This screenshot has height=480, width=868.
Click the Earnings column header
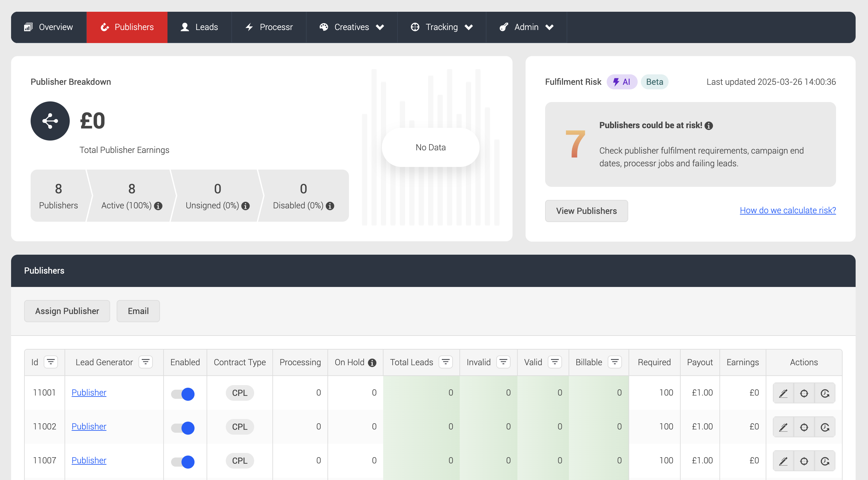[742, 362]
